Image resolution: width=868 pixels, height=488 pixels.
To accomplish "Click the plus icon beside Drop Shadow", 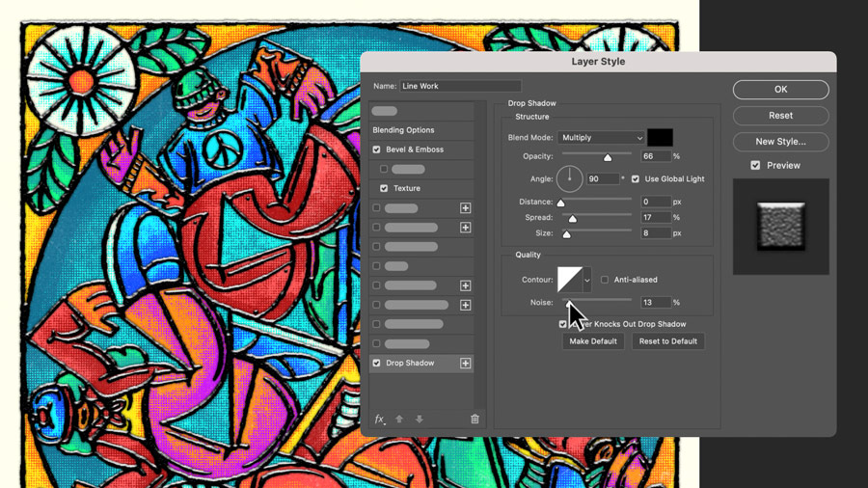I will coord(465,363).
